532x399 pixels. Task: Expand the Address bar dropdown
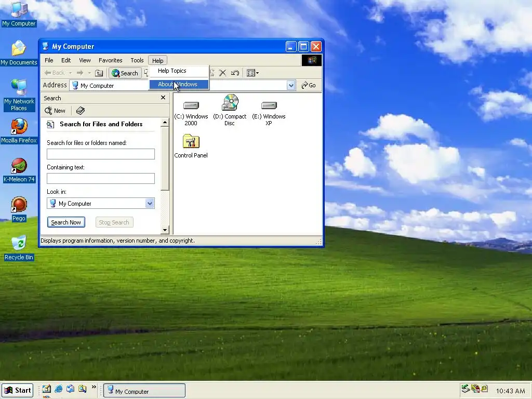[291, 86]
